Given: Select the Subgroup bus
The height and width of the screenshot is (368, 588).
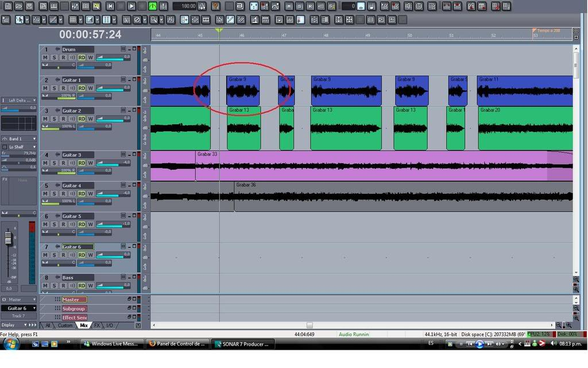Looking at the screenshot, I should click(74, 309).
